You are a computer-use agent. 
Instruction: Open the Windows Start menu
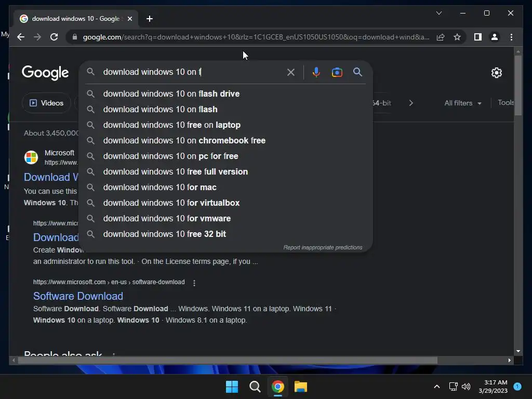[232, 387]
